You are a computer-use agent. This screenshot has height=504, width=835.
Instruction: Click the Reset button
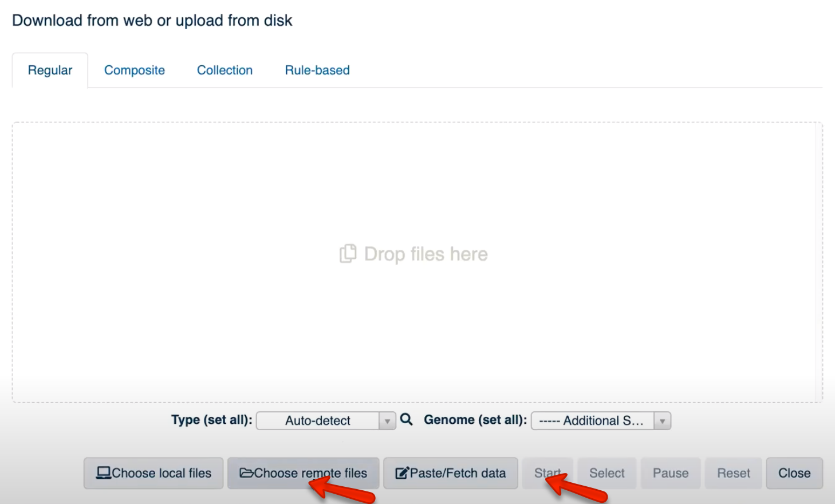tap(734, 473)
